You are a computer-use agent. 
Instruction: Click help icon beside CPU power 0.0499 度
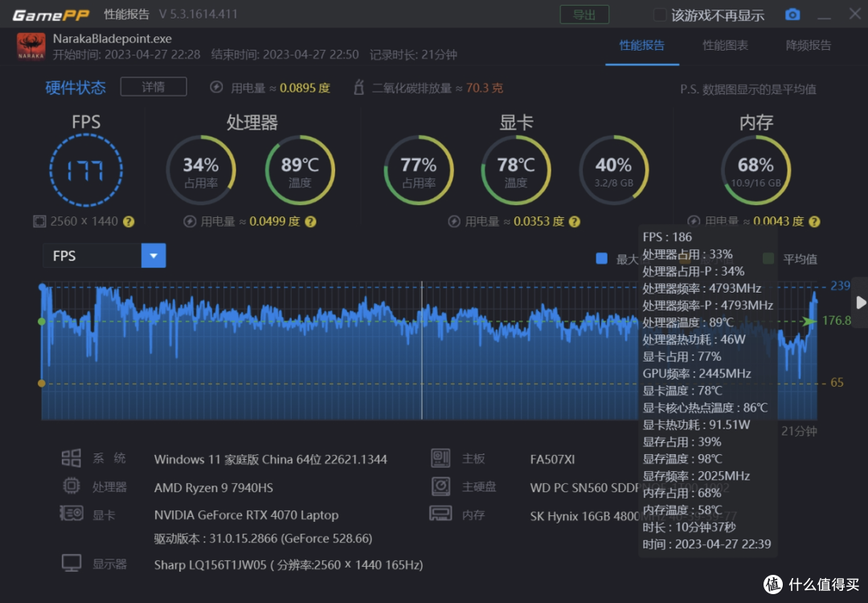click(310, 221)
